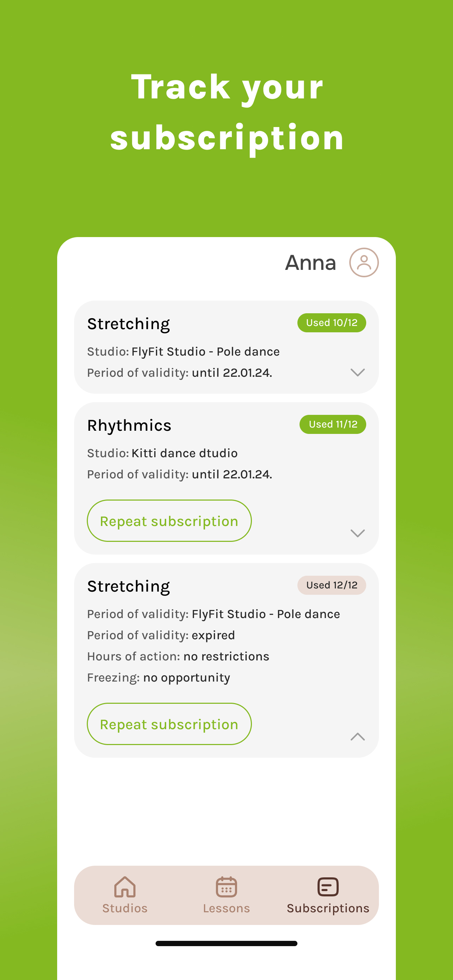
Task: Repeat the expired Stretching subscription
Action: (x=169, y=724)
